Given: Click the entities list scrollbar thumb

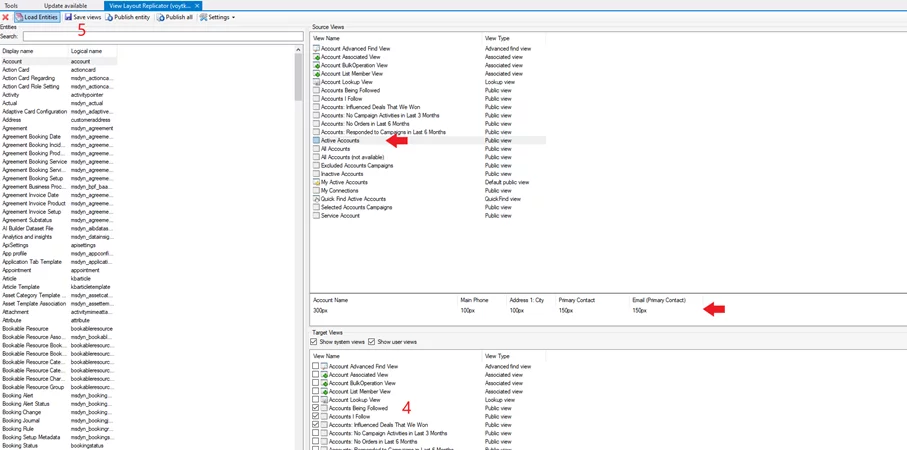Looking at the screenshot, I should (298, 77).
